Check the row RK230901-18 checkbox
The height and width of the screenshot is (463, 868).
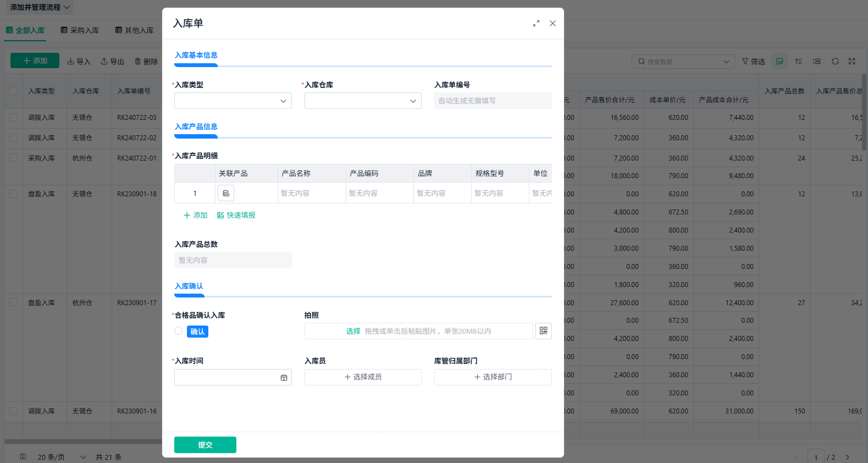(14, 194)
